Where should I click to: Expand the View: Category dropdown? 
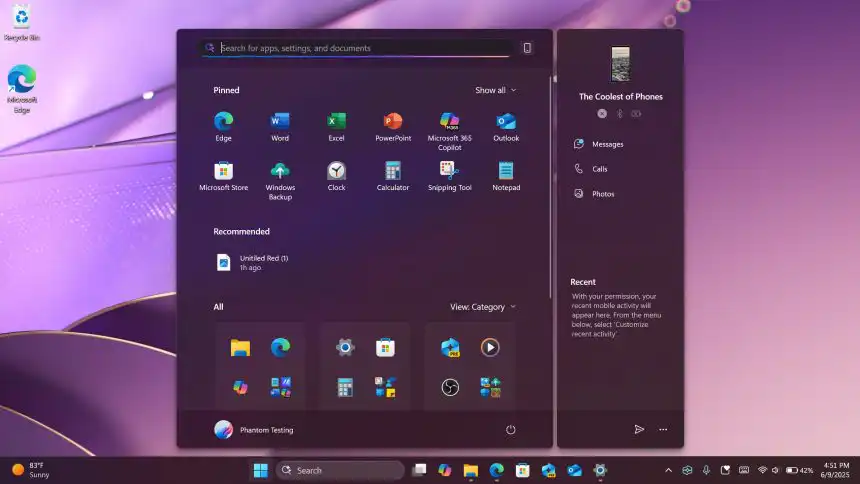(x=483, y=307)
